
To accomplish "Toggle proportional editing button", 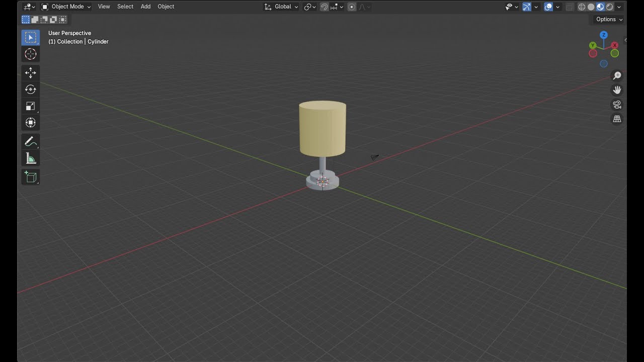I will 352,7.
